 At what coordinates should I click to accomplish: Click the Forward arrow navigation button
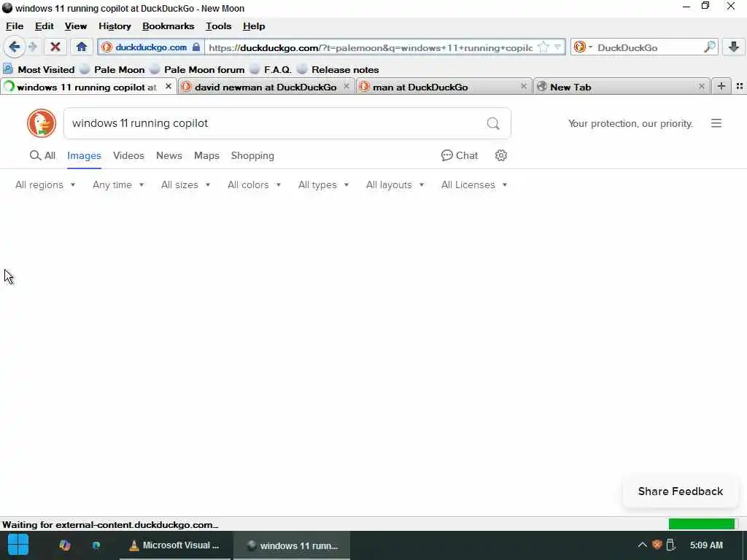click(x=33, y=47)
